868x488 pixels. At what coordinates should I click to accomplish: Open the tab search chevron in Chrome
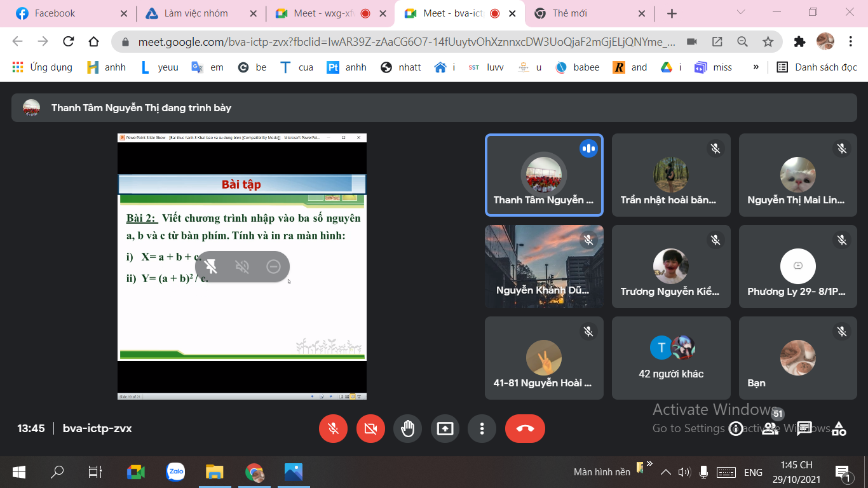click(741, 12)
